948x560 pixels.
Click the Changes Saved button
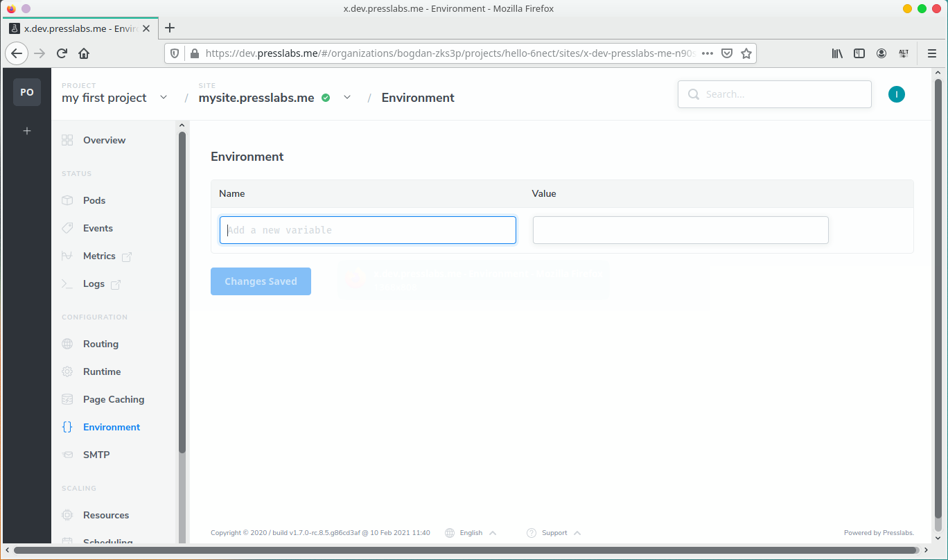tap(261, 281)
